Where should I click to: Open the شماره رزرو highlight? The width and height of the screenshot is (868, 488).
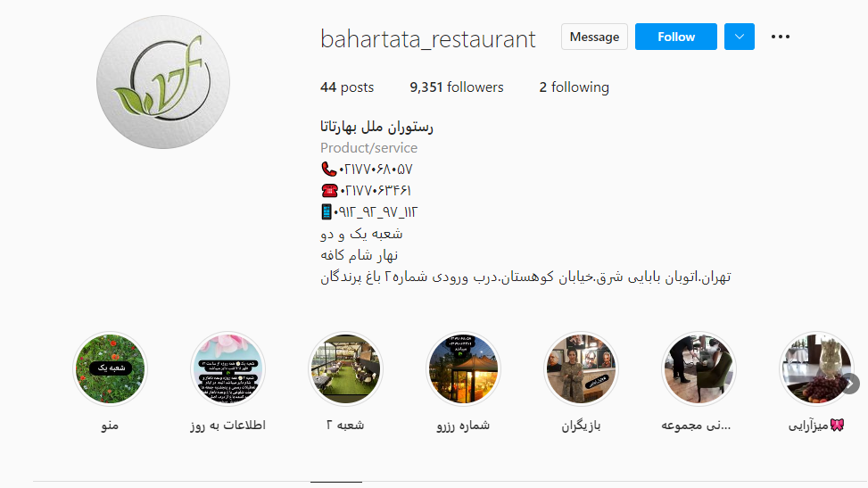pyautogui.click(x=463, y=369)
